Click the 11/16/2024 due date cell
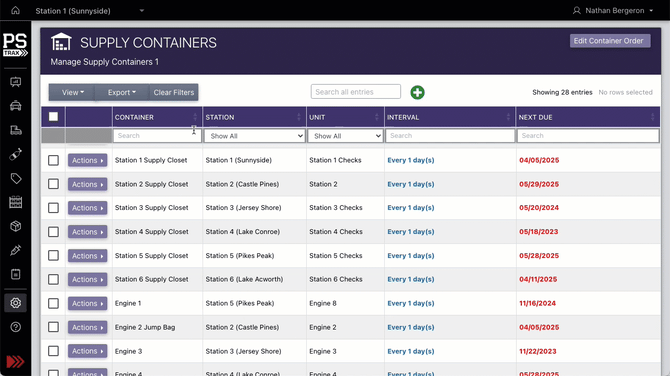Image resolution: width=670 pixels, height=376 pixels. pos(537,303)
